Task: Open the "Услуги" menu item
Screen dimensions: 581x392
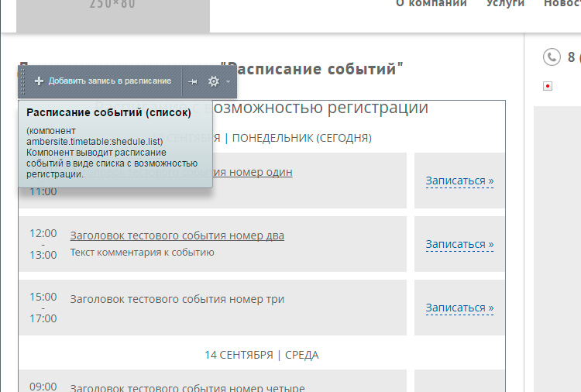Action: coord(505,4)
